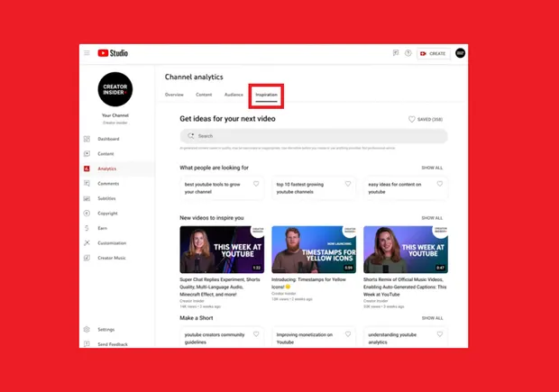Viewport: 559px width, 392px height.
Task: Click the idea Search field
Action: [314, 136]
